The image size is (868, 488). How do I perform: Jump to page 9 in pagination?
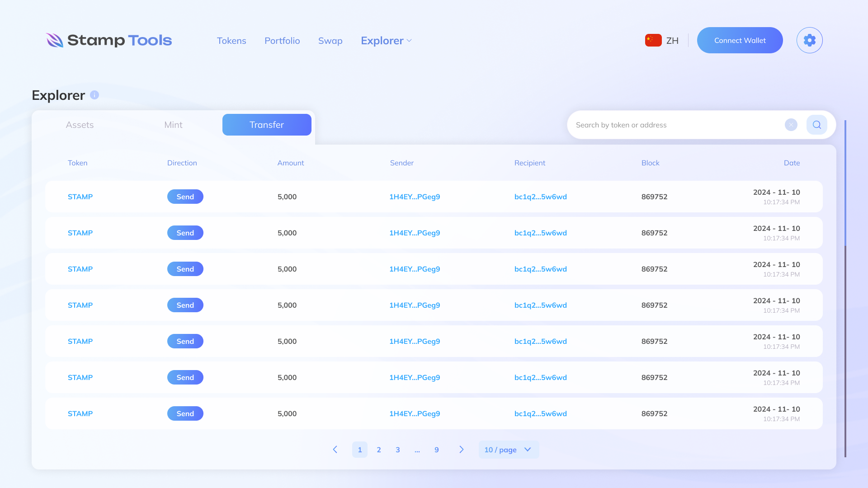click(437, 450)
